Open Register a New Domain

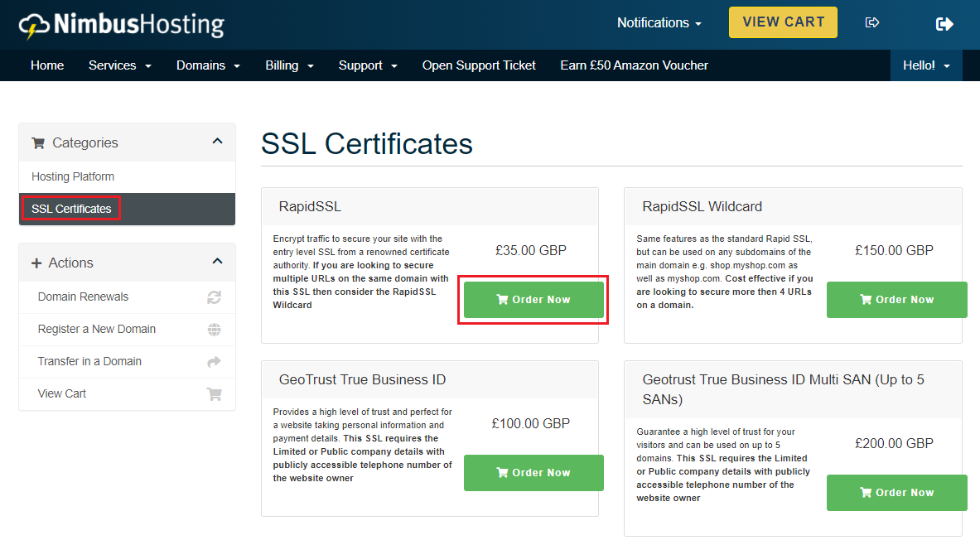pyautogui.click(x=127, y=330)
